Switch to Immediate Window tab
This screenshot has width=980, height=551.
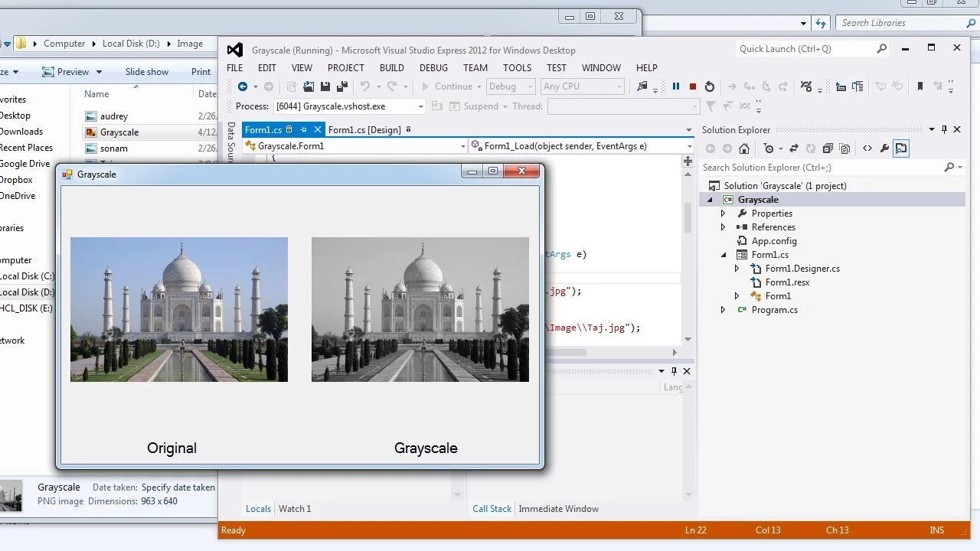[559, 509]
